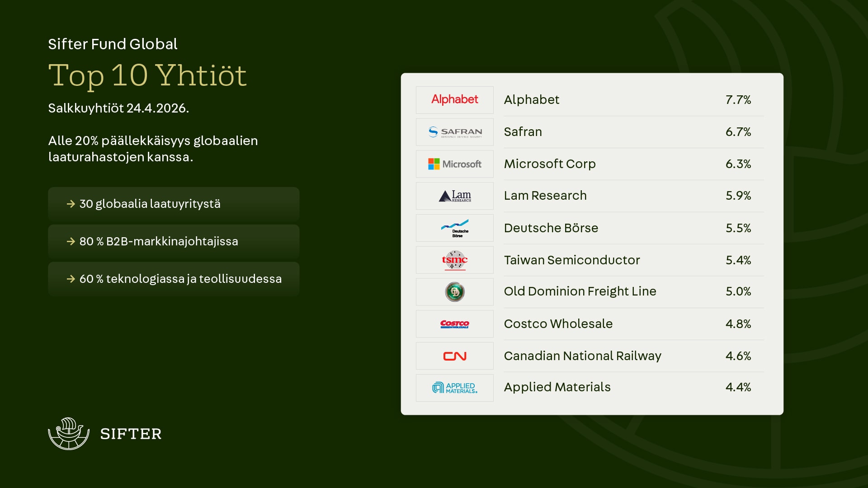The image size is (868, 488).
Task: Click the SIFTER wordmark text
Action: (x=131, y=434)
